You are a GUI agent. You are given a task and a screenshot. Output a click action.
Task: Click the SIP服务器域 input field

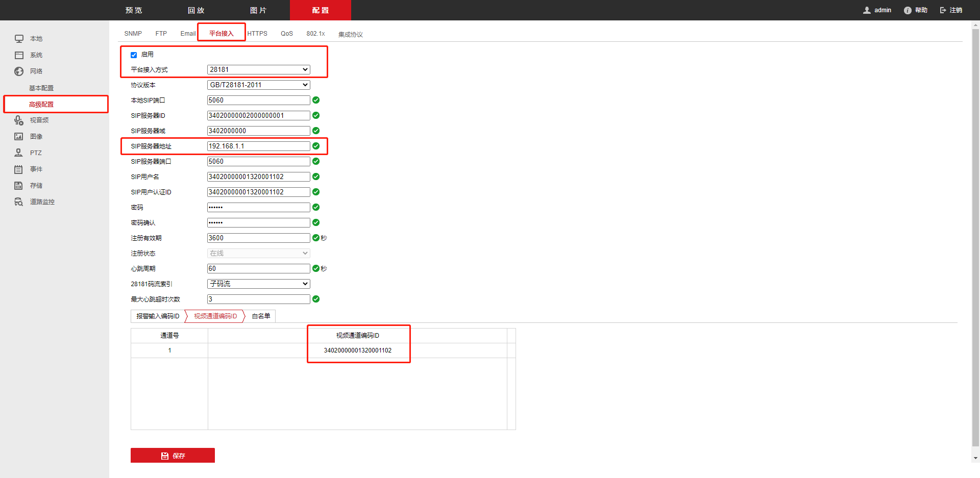coord(259,131)
